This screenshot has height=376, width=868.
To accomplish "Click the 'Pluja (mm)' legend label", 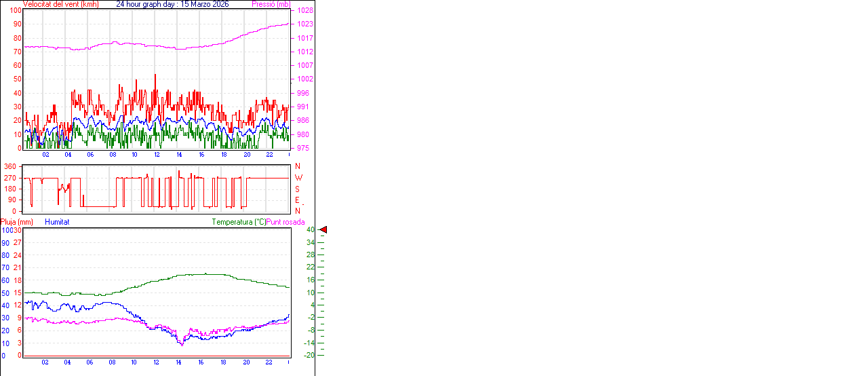I will pos(17,222).
